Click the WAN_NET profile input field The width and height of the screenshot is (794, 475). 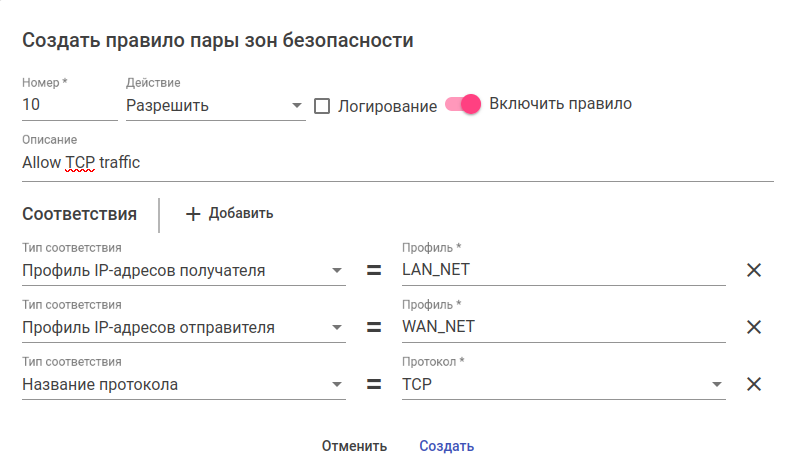coord(563,327)
